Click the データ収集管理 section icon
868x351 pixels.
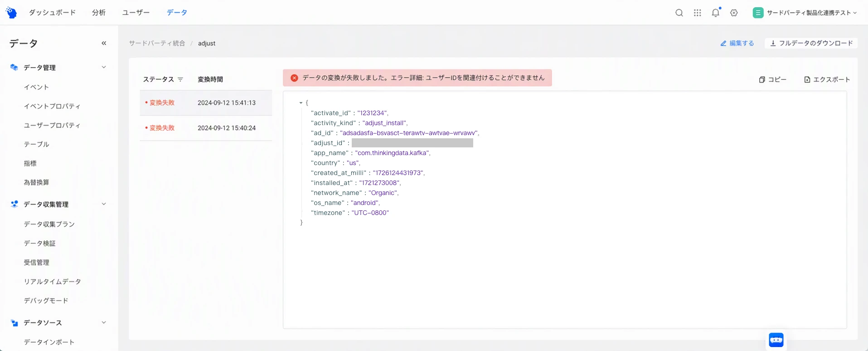point(14,205)
